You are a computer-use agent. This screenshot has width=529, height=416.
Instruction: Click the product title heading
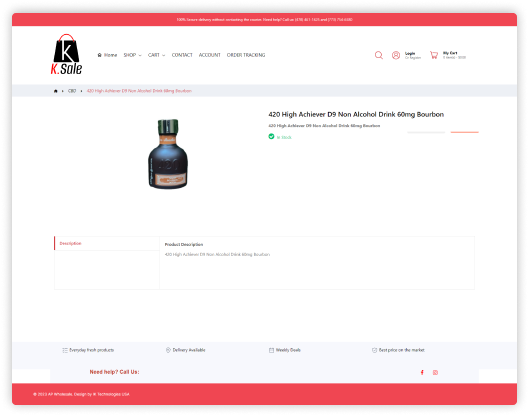(356, 114)
